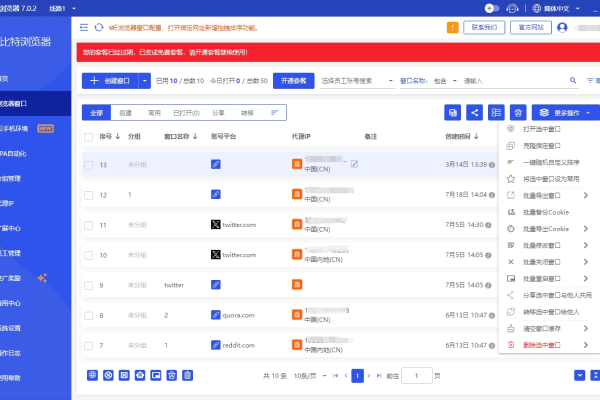Click the recycle bin icon above the table
600x400 pixels.
518,113
